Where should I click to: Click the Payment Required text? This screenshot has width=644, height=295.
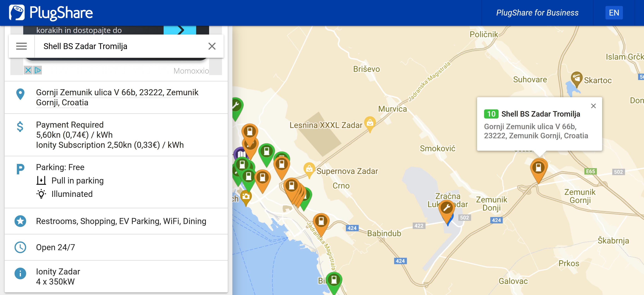pos(70,125)
